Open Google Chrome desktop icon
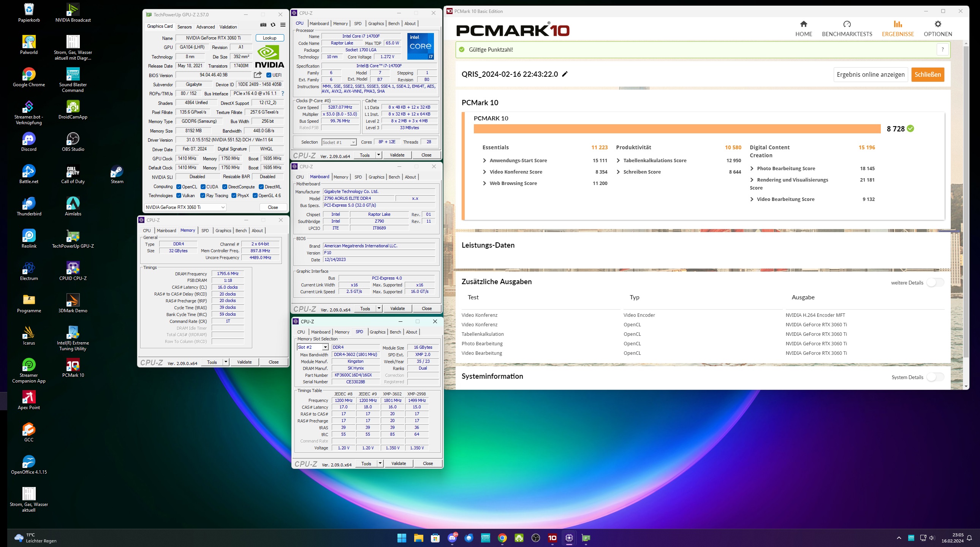 tap(29, 77)
